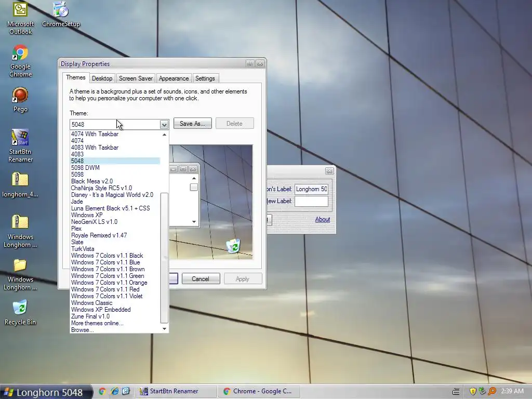Screen dimensions: 532x399
Task: Click the Delete theme button
Action: (234, 124)
